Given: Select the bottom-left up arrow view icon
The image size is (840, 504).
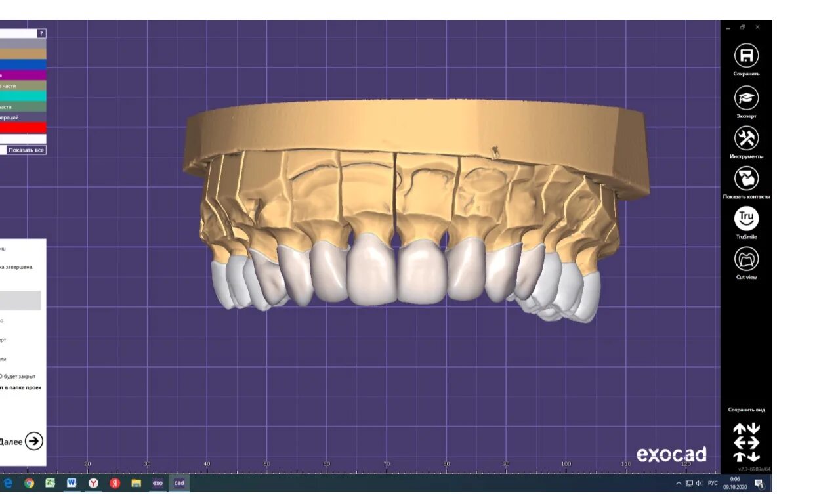Looking at the screenshot, I should [x=739, y=457].
